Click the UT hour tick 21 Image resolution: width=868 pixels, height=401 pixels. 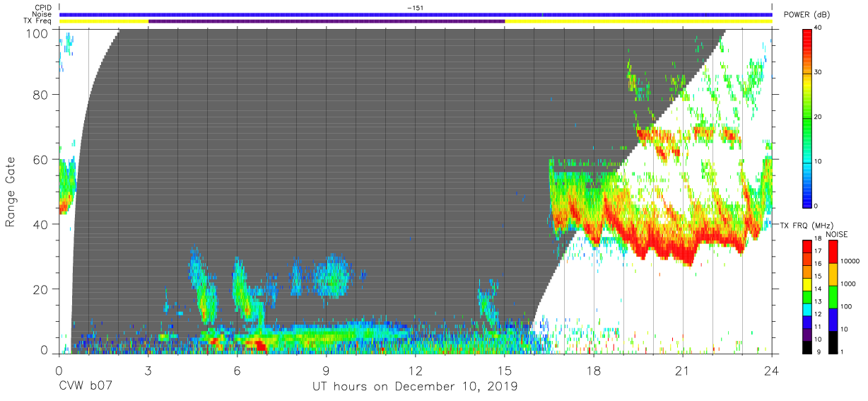tap(683, 370)
